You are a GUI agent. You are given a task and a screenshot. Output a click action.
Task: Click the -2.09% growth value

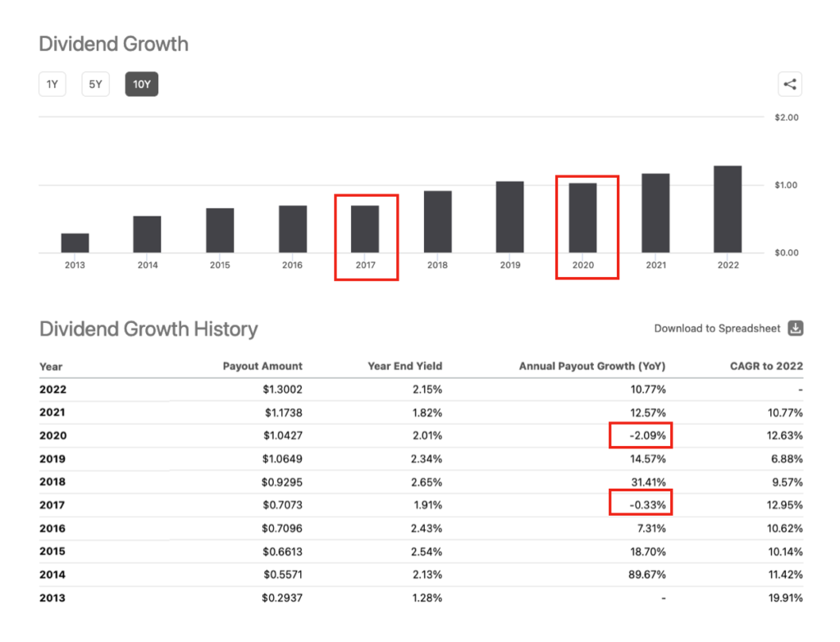pos(647,435)
